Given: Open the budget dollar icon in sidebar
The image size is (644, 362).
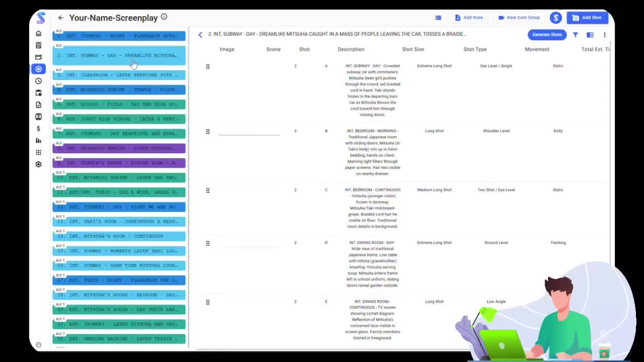Looking at the screenshot, I should click(x=38, y=129).
